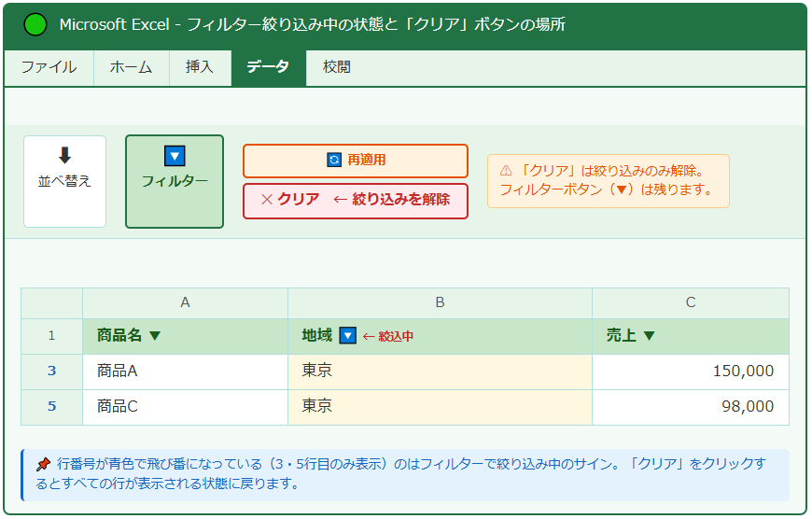Open the active 地域 filter dropdown
The width and height of the screenshot is (812, 519).
[348, 336]
